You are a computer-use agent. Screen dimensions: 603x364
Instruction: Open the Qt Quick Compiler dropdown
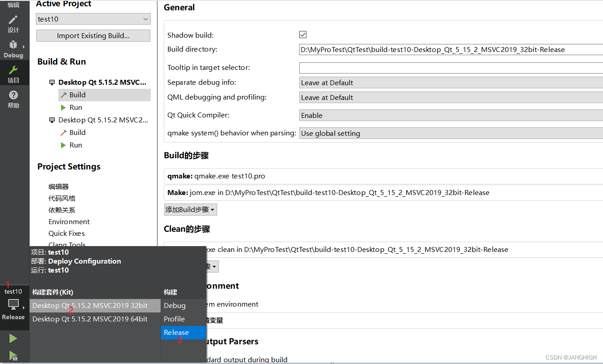(451, 115)
